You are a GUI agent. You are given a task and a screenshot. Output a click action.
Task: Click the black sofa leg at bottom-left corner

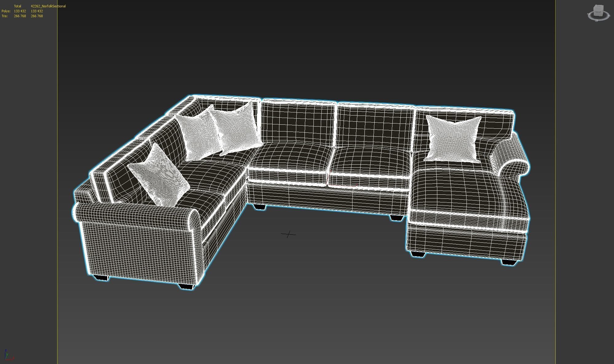click(101, 277)
